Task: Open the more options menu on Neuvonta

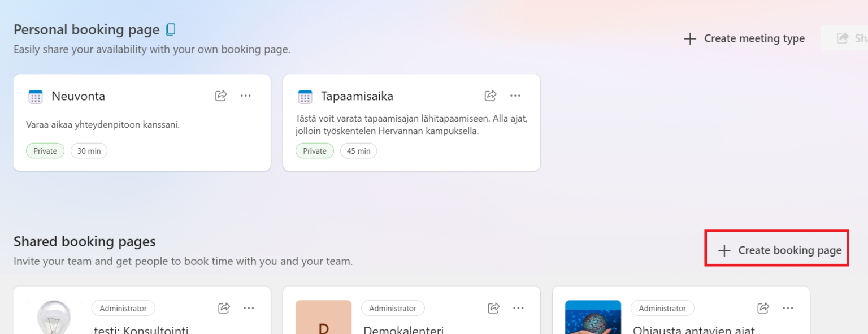Action: click(x=246, y=96)
